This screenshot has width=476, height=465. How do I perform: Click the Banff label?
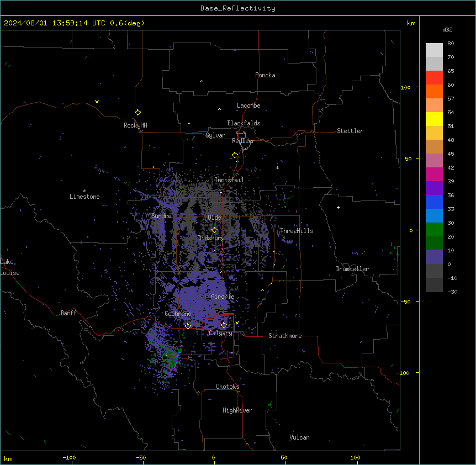coord(68,313)
